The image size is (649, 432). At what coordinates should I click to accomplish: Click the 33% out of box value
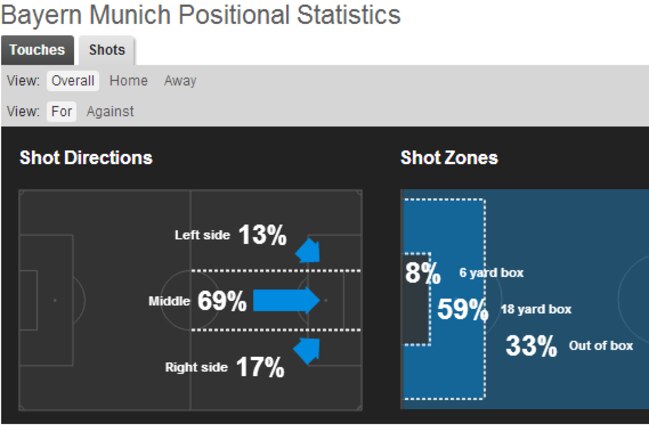531,346
